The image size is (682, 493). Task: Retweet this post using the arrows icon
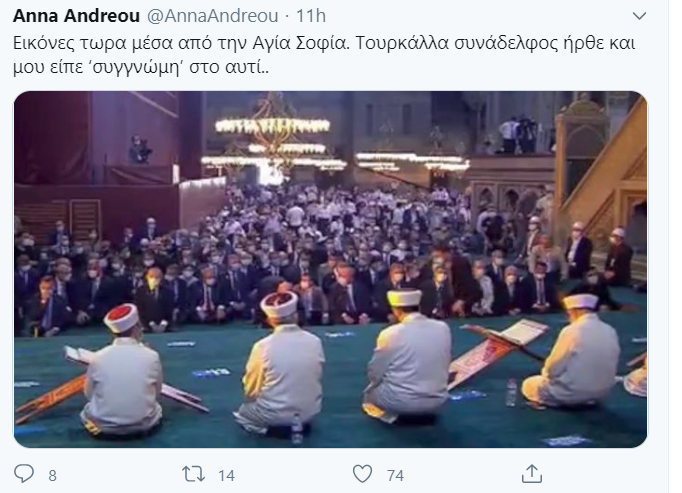[194, 474]
